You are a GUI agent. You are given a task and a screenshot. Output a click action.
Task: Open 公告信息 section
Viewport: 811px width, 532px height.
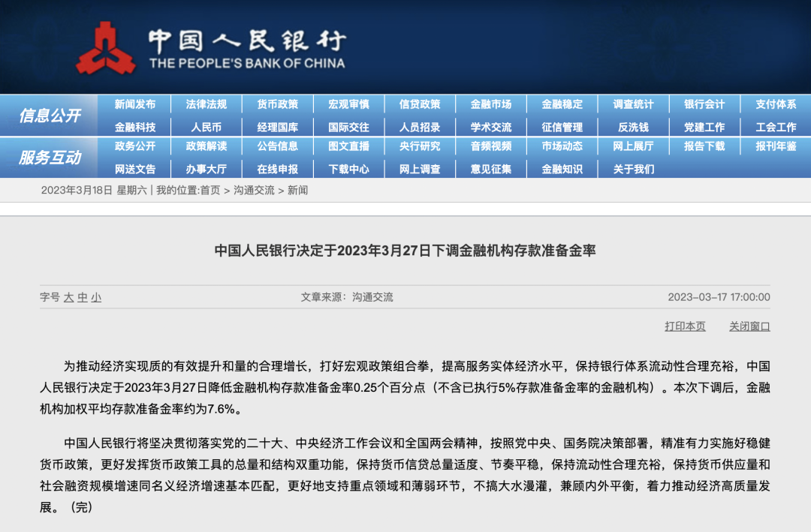278,146
